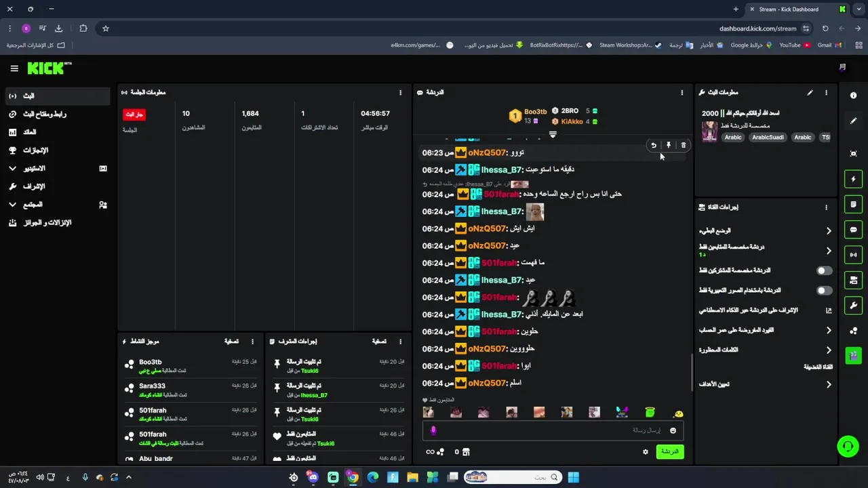The width and height of the screenshot is (868, 488).
Task: Click filter in activity feed panel
Action: (x=231, y=342)
